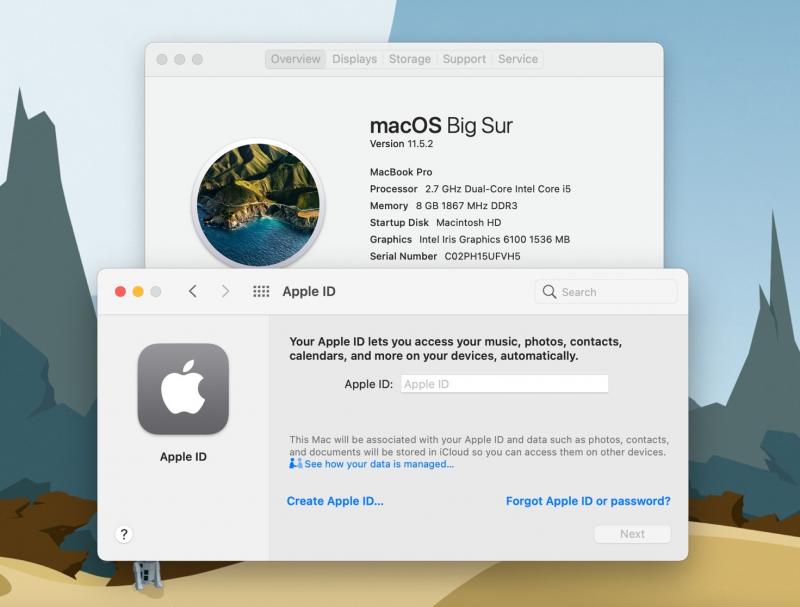800x607 pixels.
Task: Click the Version 11.5.2 text
Action: coord(402,144)
